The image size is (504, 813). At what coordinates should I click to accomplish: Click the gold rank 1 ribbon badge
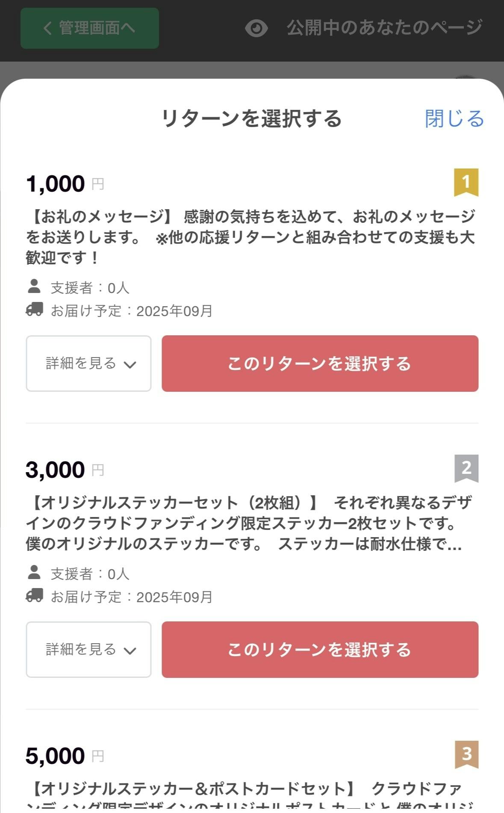click(x=466, y=182)
